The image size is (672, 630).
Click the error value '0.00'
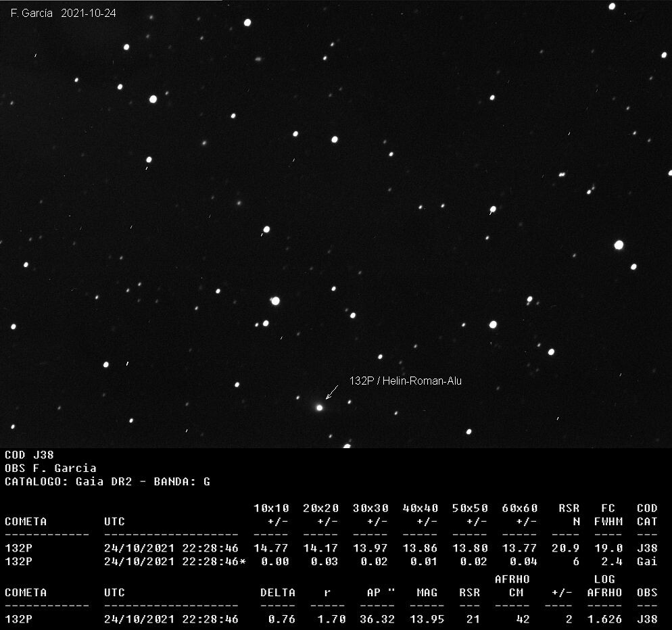[x=275, y=562]
